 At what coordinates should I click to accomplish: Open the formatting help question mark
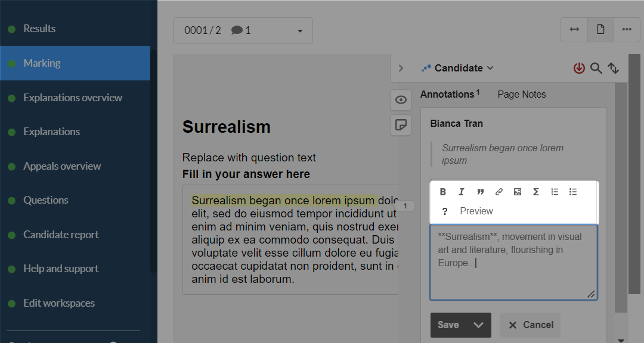[x=444, y=211]
